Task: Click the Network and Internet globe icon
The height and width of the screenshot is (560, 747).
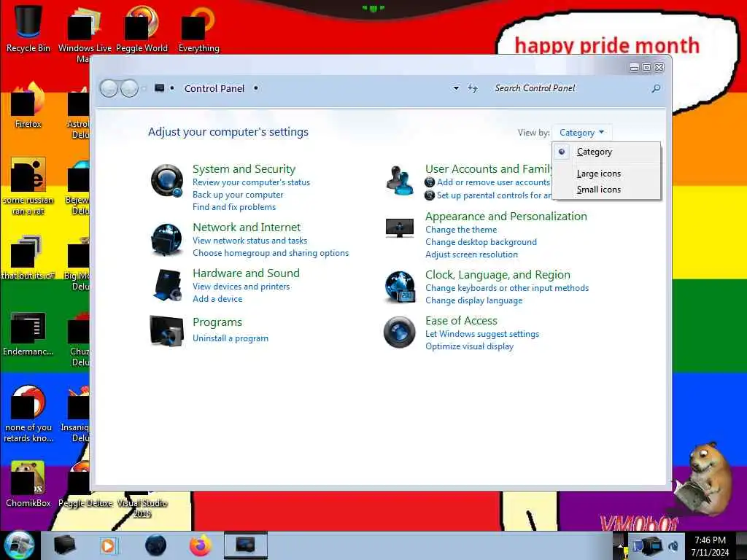Action: click(167, 239)
